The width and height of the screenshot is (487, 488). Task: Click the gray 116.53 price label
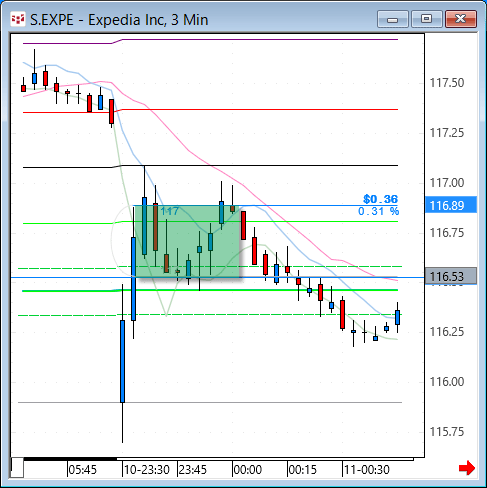(451, 276)
